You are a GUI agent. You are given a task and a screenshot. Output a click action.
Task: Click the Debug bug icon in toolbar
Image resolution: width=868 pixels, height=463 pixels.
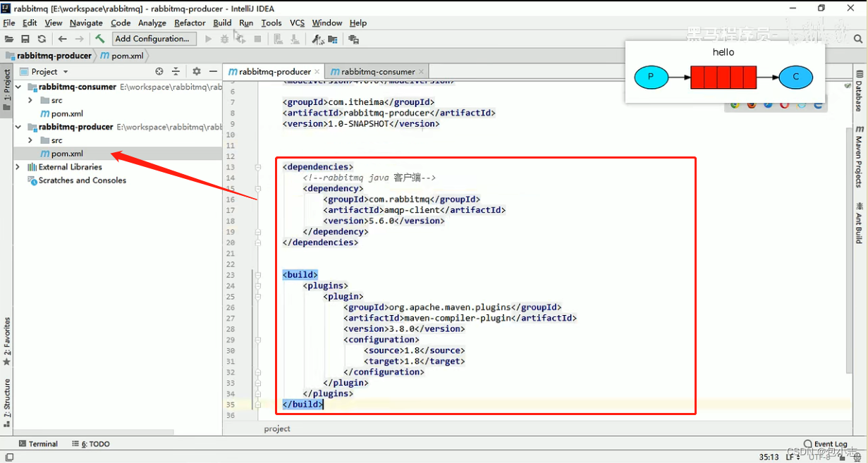pos(225,39)
